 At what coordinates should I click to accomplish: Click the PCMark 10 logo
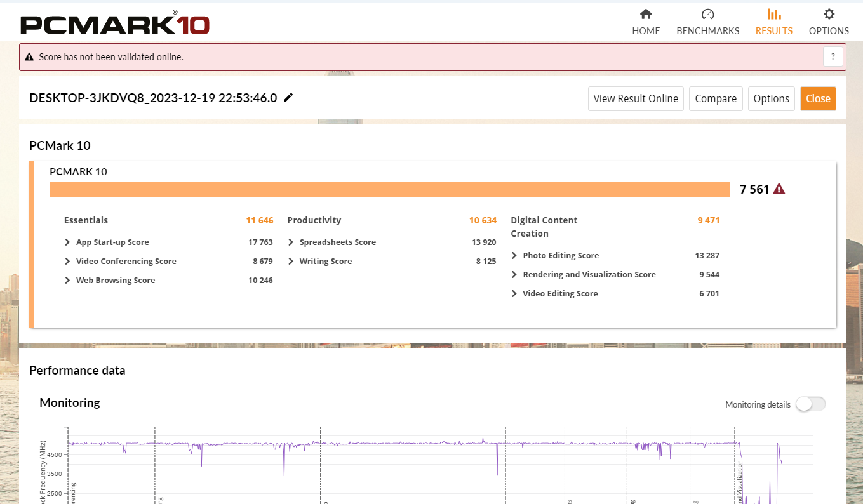(115, 23)
